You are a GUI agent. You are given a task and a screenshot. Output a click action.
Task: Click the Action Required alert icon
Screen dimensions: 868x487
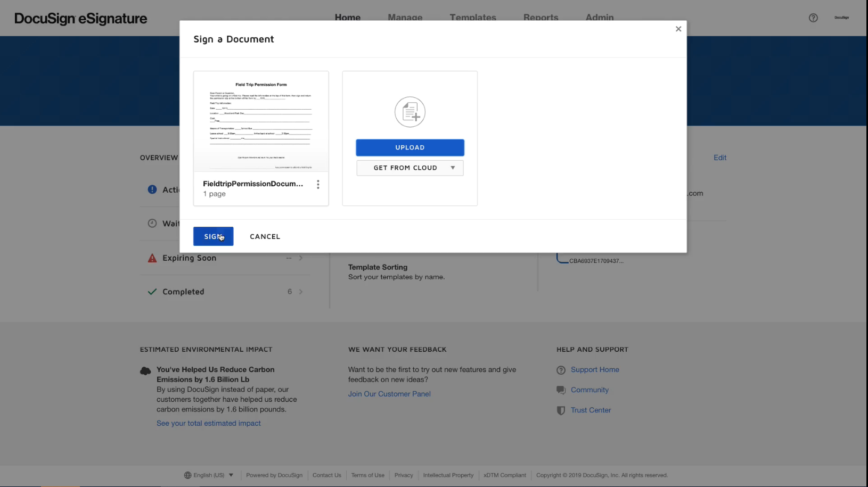tap(152, 189)
